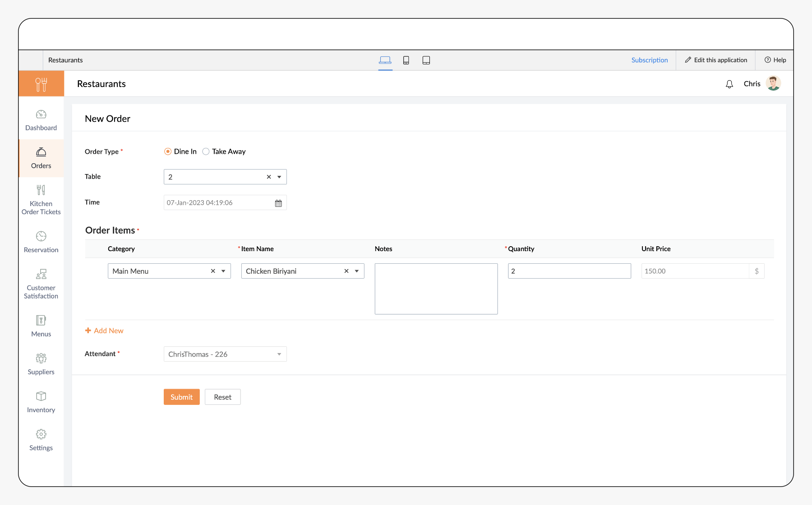The image size is (812, 505).
Task: Clear the Chicken Biriyani item selection
Action: (x=346, y=271)
